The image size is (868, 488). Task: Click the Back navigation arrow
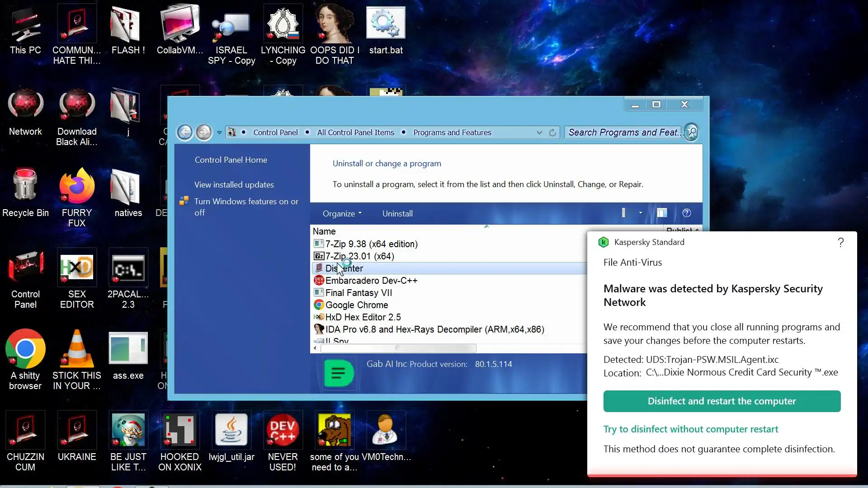[184, 132]
